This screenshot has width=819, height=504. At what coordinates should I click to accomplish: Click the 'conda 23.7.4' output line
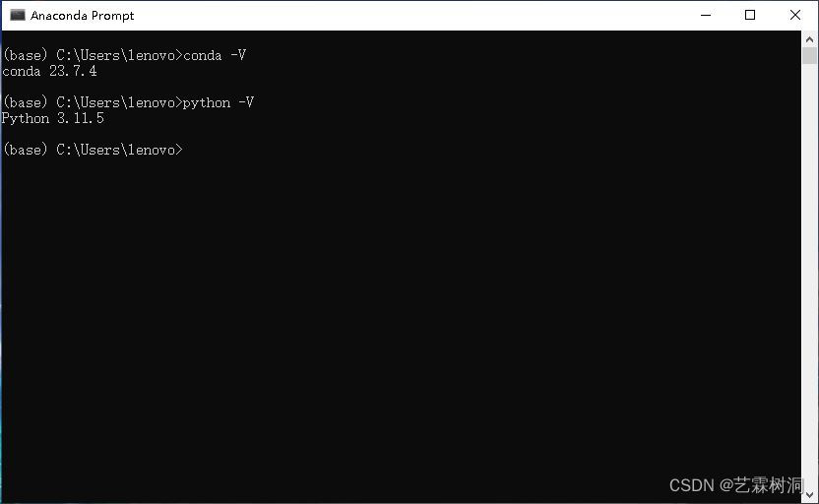49,71
